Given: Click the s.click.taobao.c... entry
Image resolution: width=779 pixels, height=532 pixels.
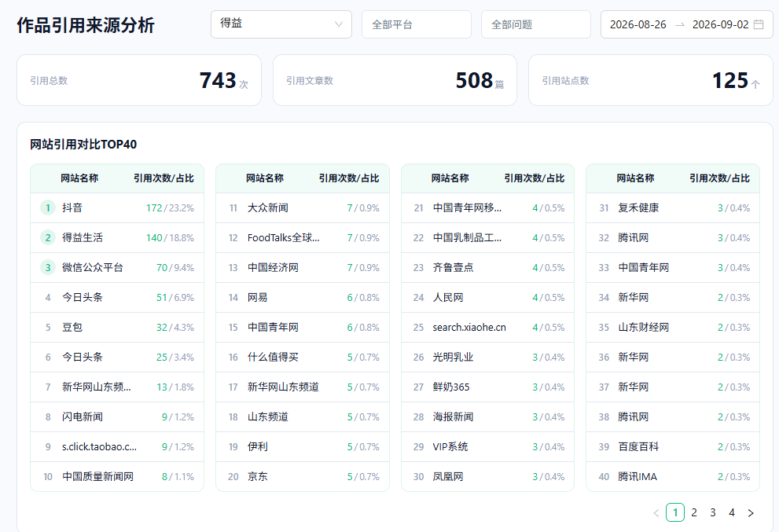Looking at the screenshot, I should [x=99, y=446].
